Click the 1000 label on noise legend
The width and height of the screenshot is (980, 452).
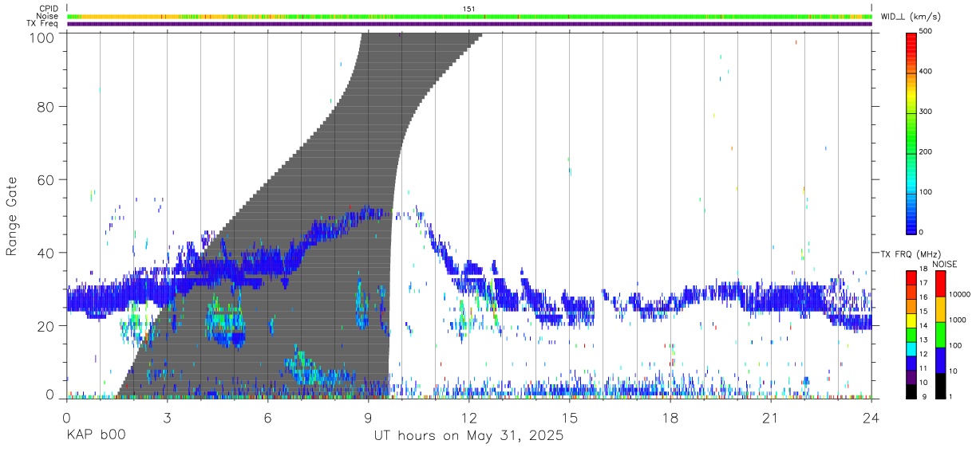tap(958, 320)
